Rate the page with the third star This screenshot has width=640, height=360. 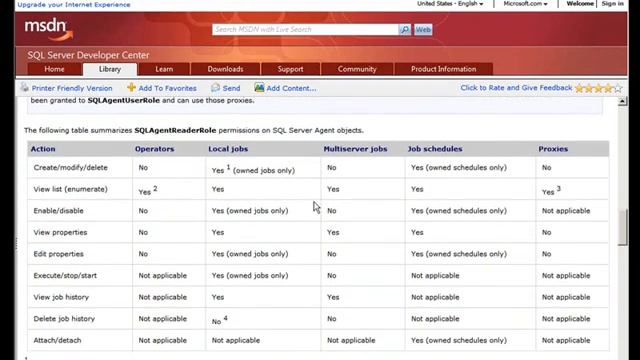598,88
